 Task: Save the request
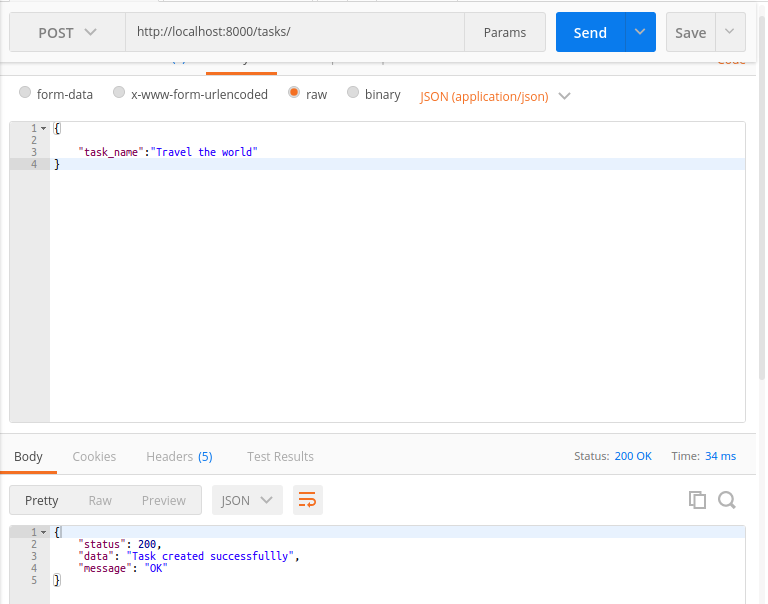[x=691, y=32]
